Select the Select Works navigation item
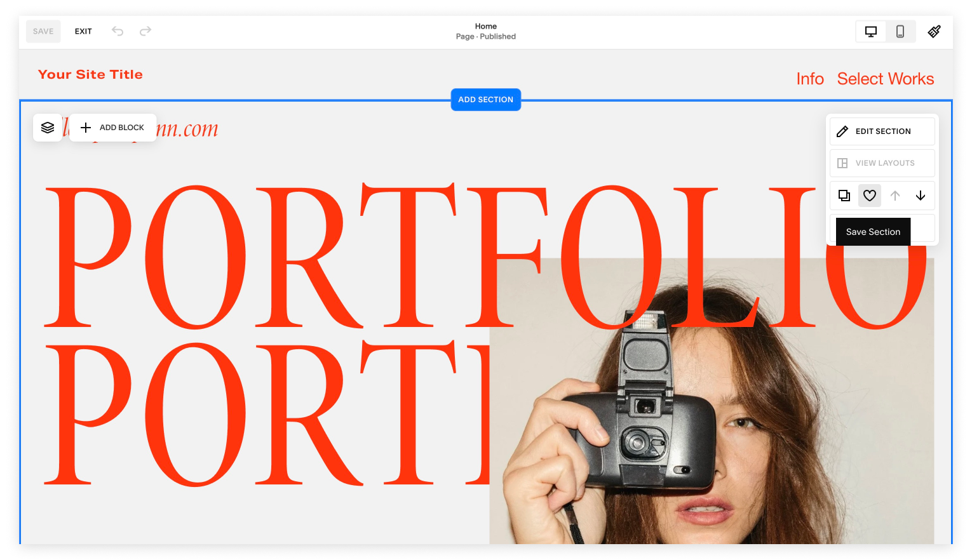972x560 pixels. (886, 79)
